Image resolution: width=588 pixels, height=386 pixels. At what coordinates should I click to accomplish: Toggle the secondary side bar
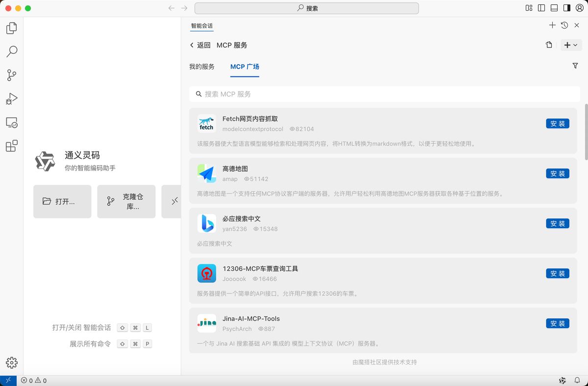(x=567, y=8)
